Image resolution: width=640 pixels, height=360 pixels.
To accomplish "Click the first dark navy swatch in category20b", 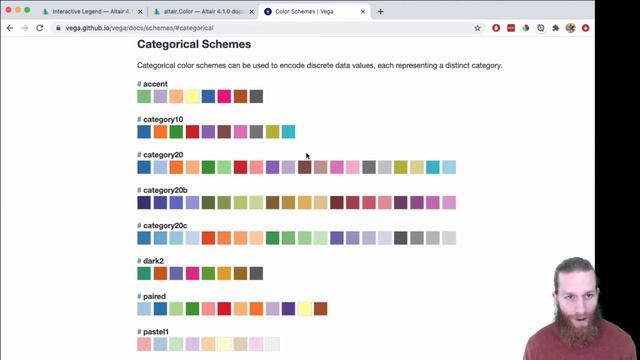I will click(x=144, y=203).
